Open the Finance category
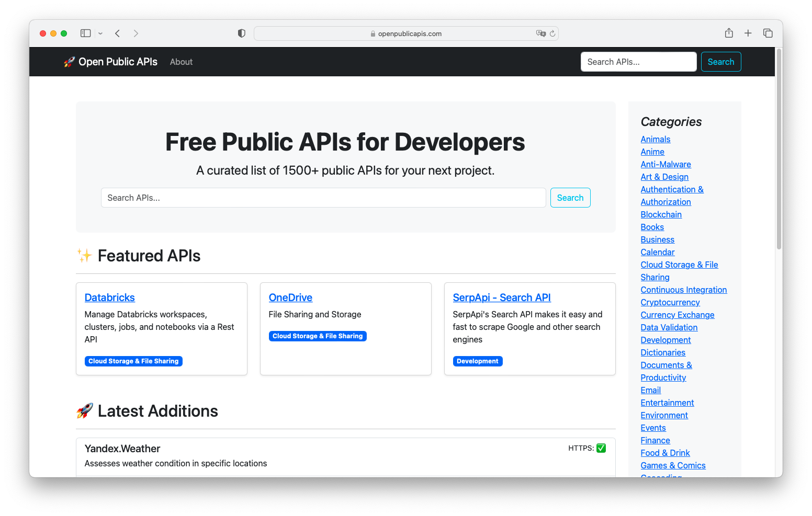The width and height of the screenshot is (812, 516). pos(655,440)
